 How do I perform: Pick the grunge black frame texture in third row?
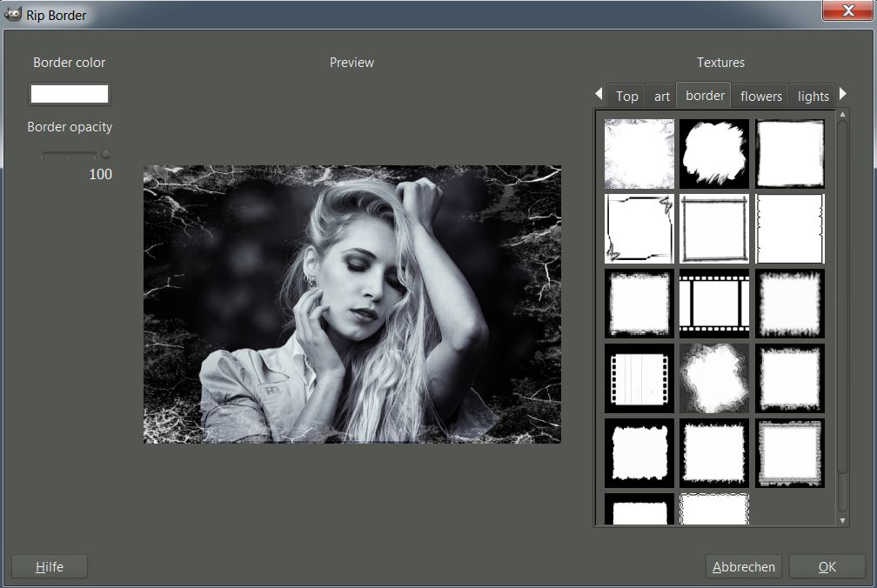[639, 304]
